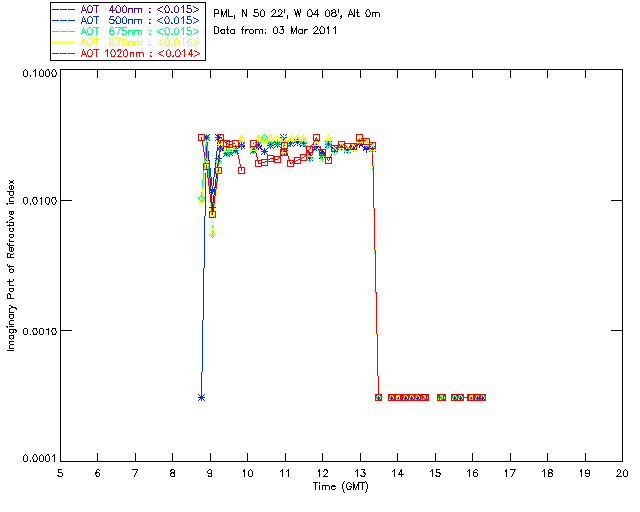
Task: Click the x-axis tick label 9
Action: pyautogui.click(x=210, y=473)
